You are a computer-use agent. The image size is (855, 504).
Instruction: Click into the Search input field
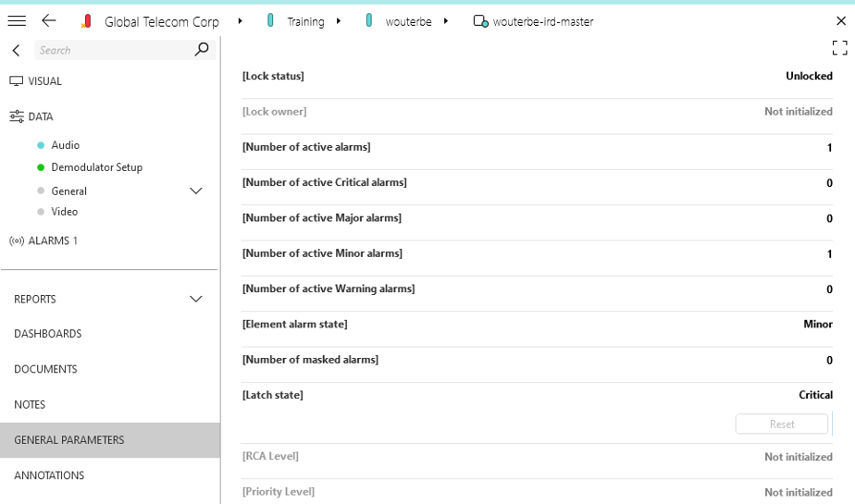111,50
